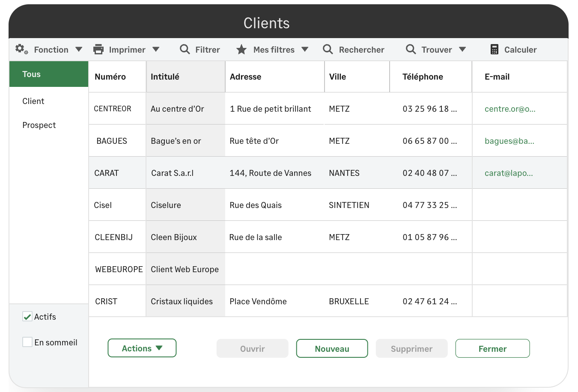This screenshot has height=392, width=578.
Task: Sort by Téléphone column header
Action: pyautogui.click(x=431, y=77)
